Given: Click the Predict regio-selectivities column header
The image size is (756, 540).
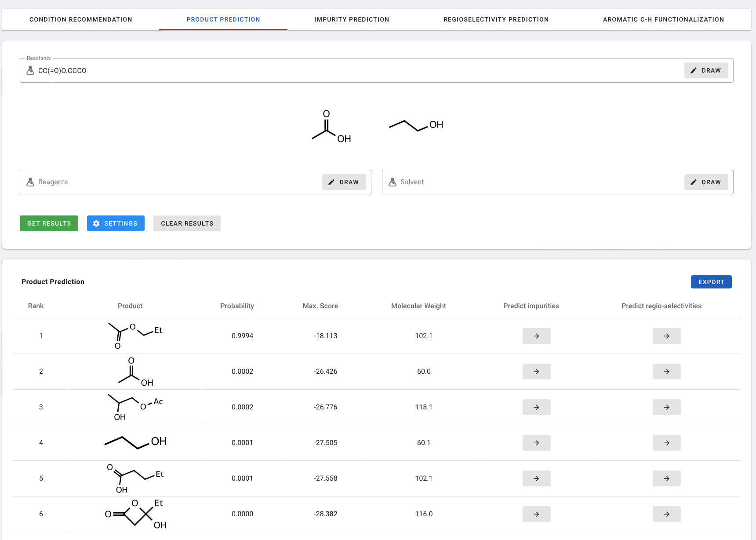Looking at the screenshot, I should [x=661, y=306].
